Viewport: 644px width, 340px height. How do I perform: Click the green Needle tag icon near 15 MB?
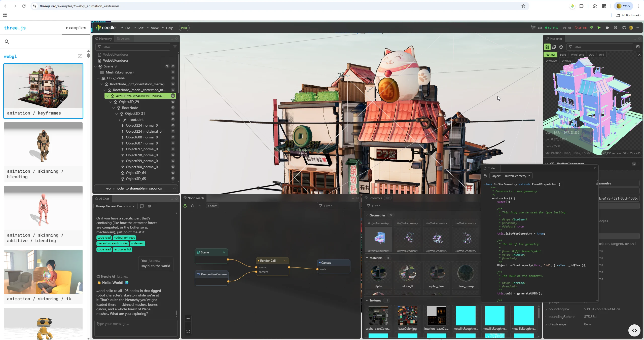coord(591,28)
